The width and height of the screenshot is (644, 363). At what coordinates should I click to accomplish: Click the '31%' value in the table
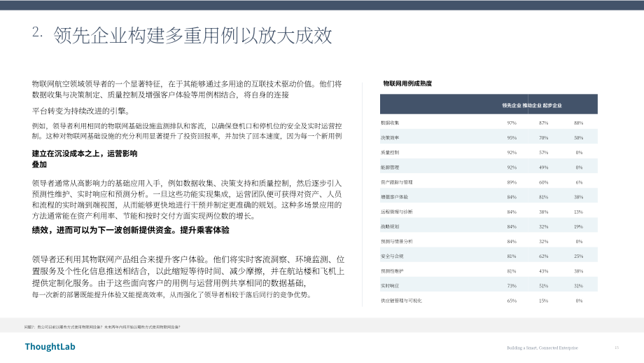click(x=579, y=286)
